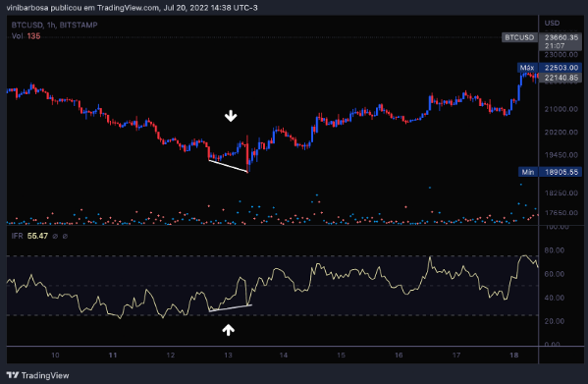This screenshot has width=588, height=384.
Task: Click the 40.00 level on IFR scale
Action: [554, 298]
